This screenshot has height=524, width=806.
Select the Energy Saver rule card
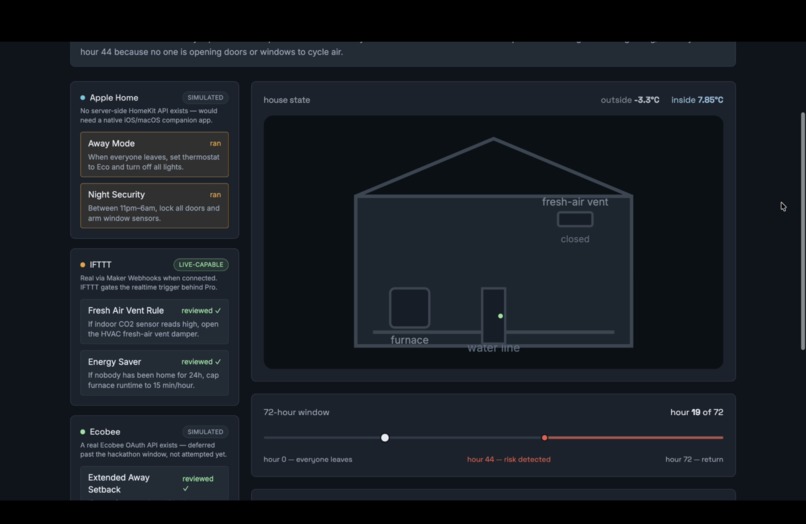pyautogui.click(x=154, y=373)
